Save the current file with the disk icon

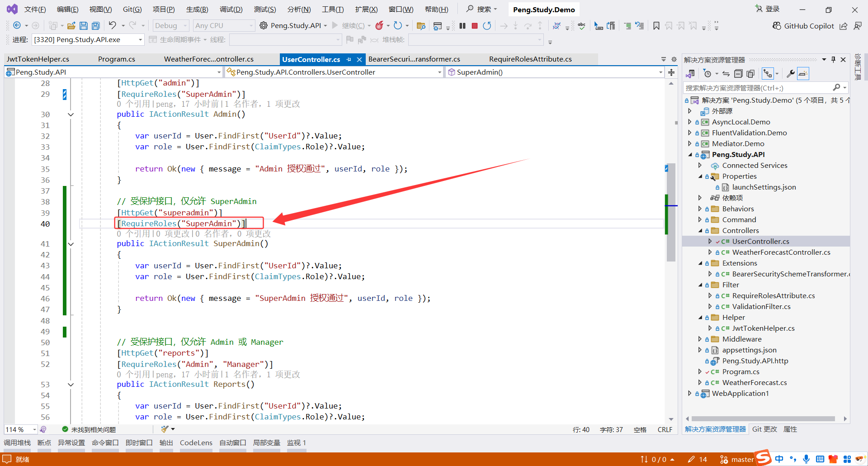(x=83, y=26)
